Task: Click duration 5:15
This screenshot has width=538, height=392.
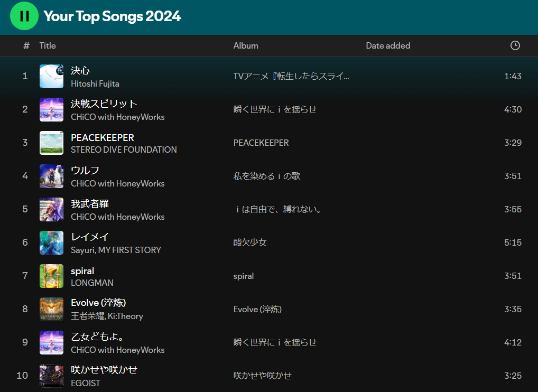Action: tap(513, 242)
